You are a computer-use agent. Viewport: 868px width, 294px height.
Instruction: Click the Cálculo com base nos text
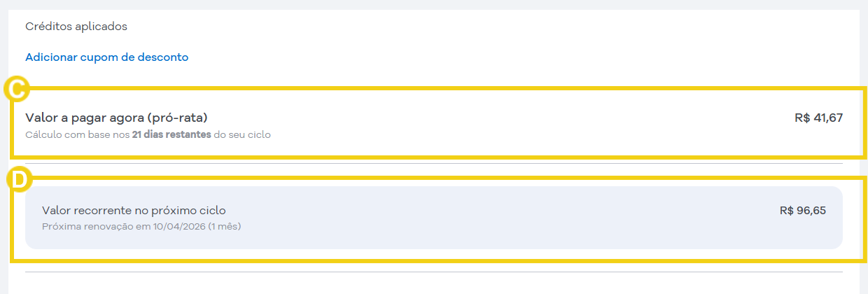(78, 134)
